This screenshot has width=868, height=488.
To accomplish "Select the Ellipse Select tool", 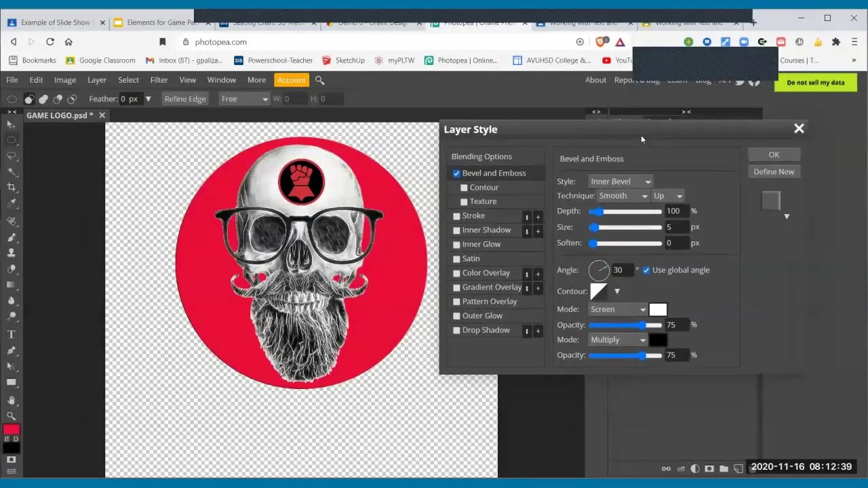I will point(11,140).
